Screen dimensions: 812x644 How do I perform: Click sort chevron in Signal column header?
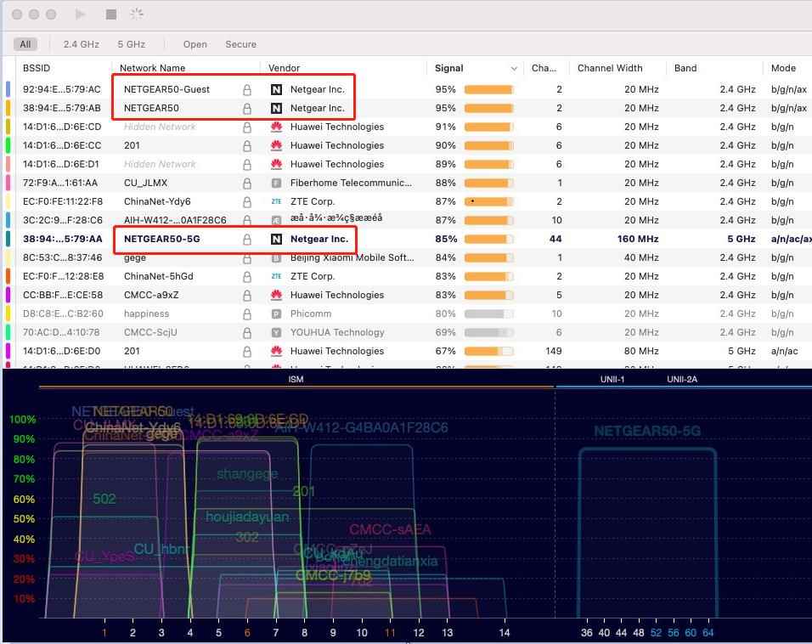pyautogui.click(x=514, y=68)
